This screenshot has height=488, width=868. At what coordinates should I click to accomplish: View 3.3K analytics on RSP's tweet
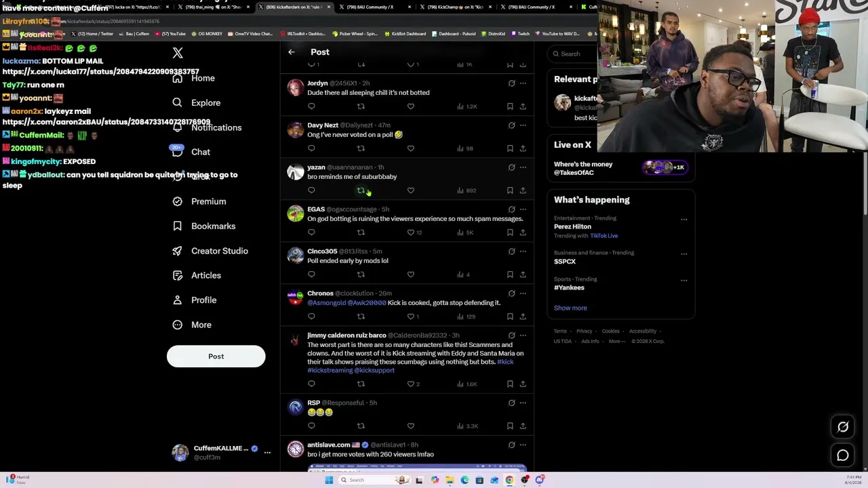tap(467, 426)
